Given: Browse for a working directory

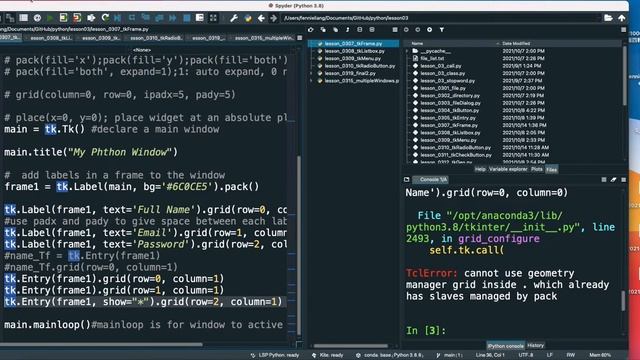Looking at the screenshot, I should coord(608,18).
